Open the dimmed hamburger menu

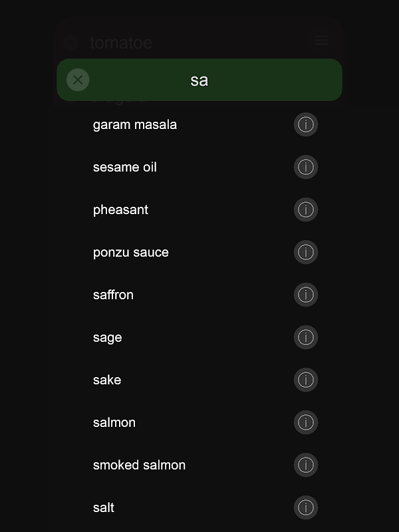click(321, 41)
